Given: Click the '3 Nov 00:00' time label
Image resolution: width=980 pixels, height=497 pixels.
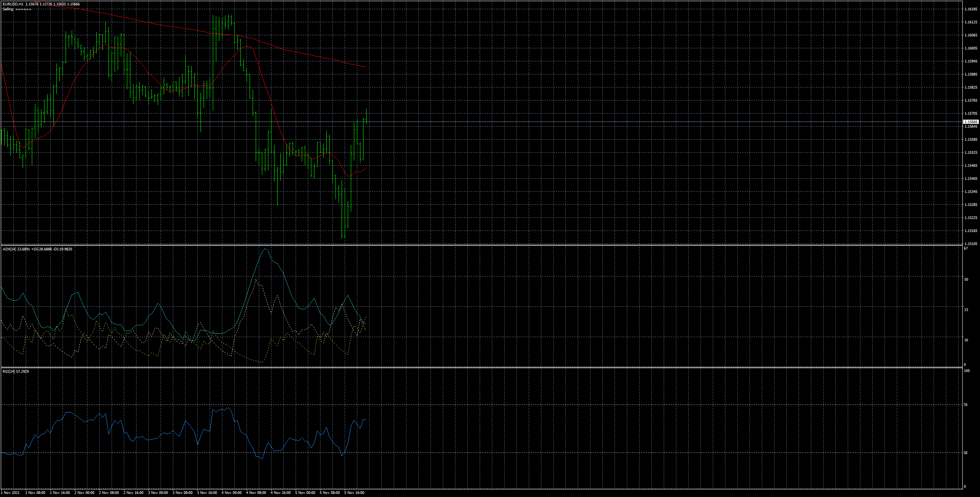Looking at the screenshot, I should pos(158,493).
